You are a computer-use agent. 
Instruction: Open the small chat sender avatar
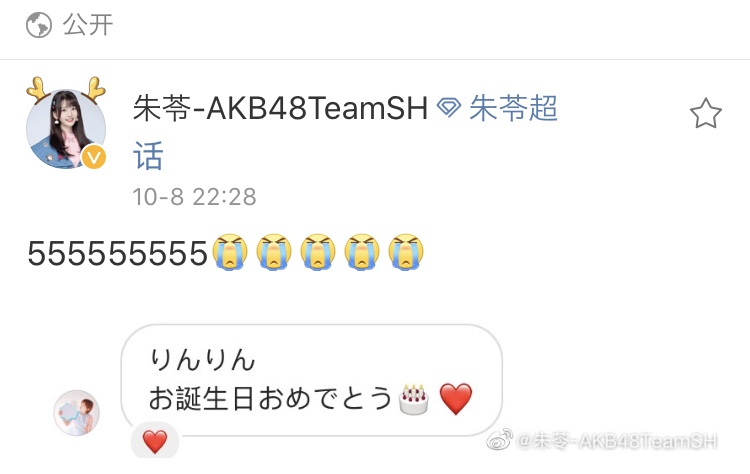(x=77, y=412)
